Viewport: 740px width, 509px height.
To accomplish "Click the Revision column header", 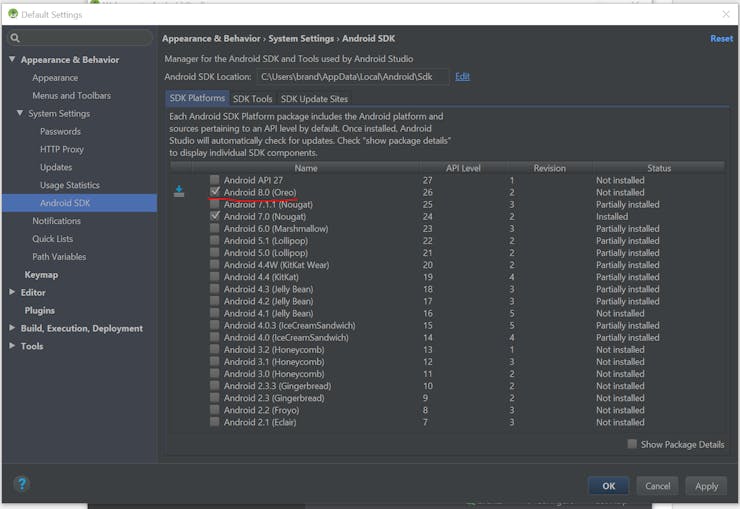I will pyautogui.click(x=549, y=168).
